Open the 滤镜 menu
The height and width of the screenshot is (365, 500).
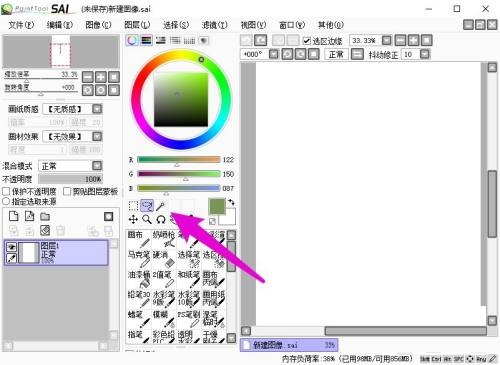[215, 25]
